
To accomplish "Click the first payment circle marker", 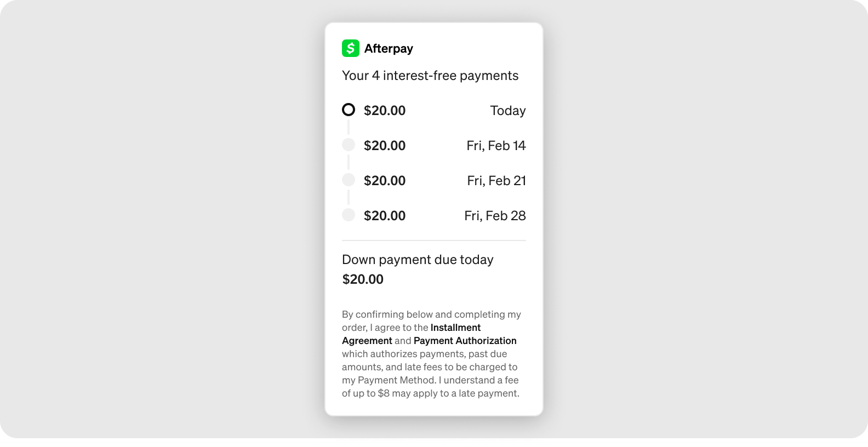I will [x=349, y=110].
